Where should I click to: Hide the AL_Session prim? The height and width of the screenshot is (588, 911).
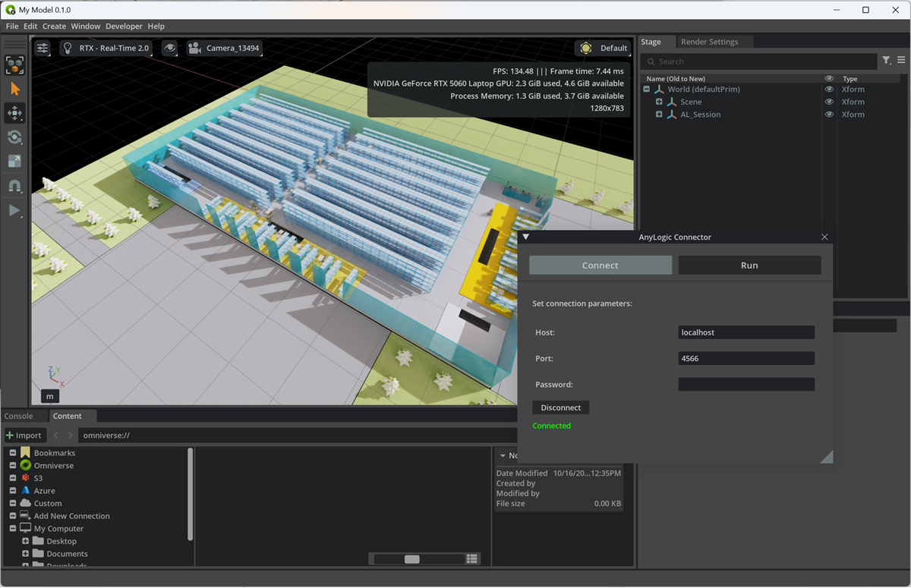(x=829, y=114)
